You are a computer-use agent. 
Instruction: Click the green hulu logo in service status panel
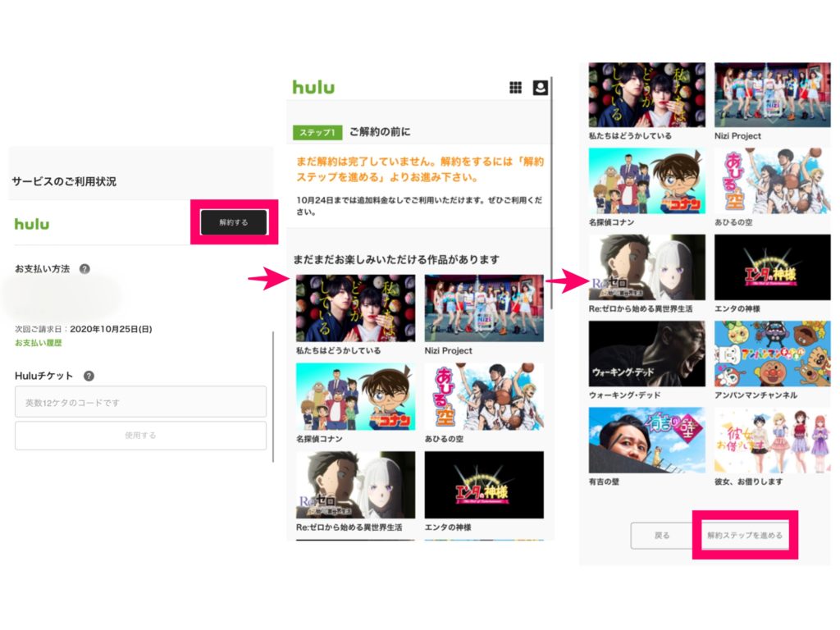click(32, 224)
